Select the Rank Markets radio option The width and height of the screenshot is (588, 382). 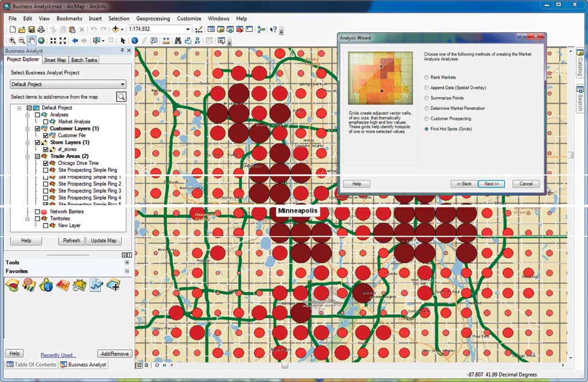(426, 78)
